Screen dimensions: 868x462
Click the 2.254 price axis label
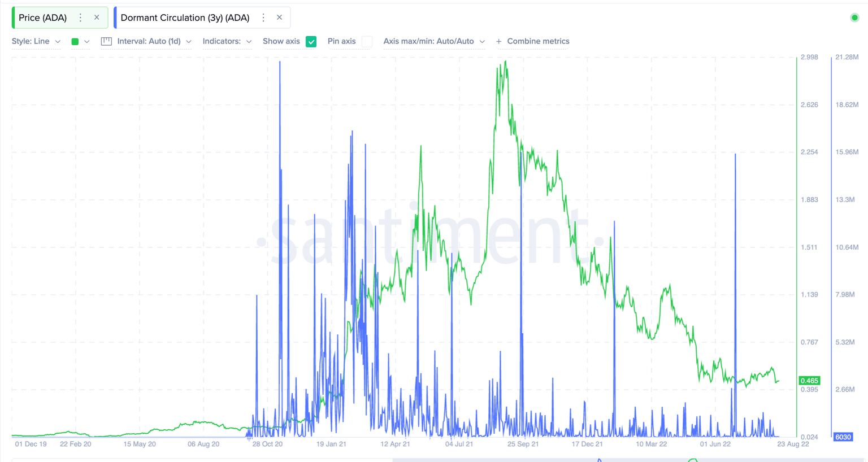809,152
